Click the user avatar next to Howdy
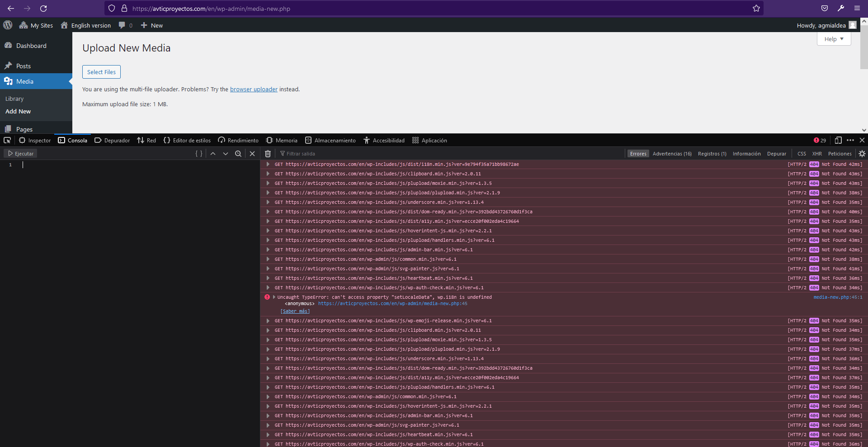 tap(853, 25)
